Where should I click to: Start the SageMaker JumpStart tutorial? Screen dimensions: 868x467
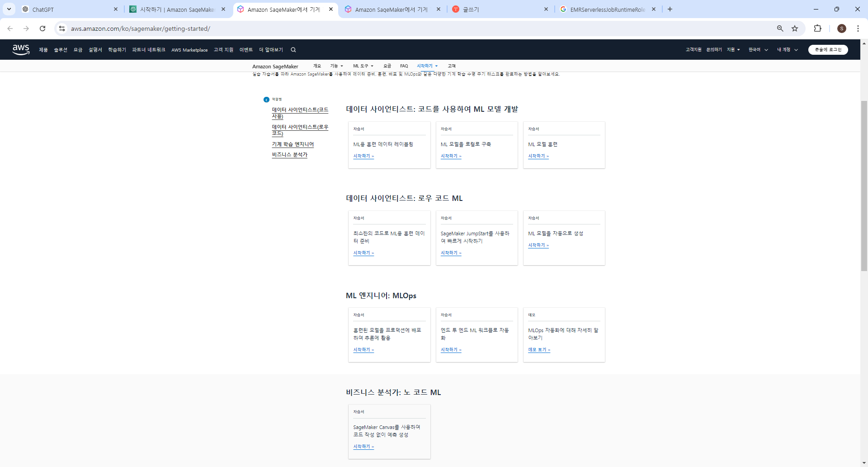[x=451, y=253]
